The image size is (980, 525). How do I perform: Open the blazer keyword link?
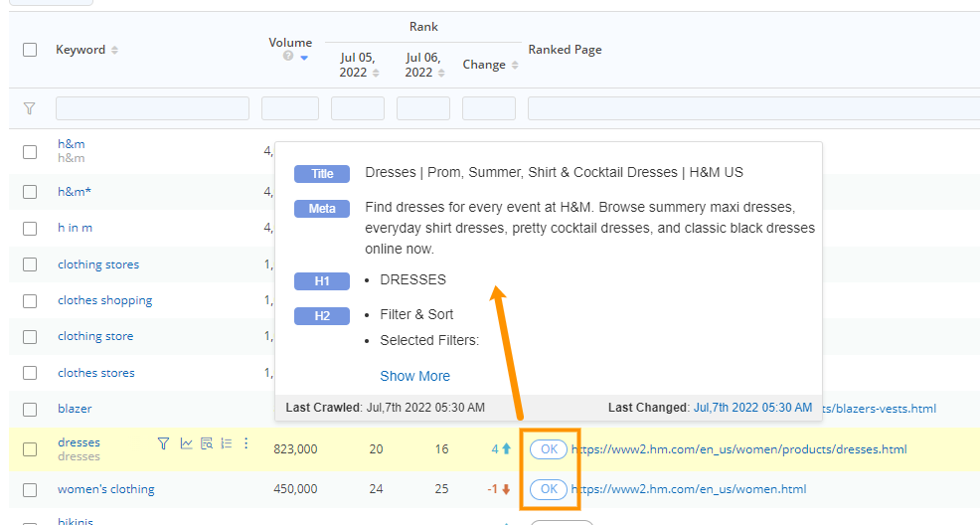click(75, 409)
